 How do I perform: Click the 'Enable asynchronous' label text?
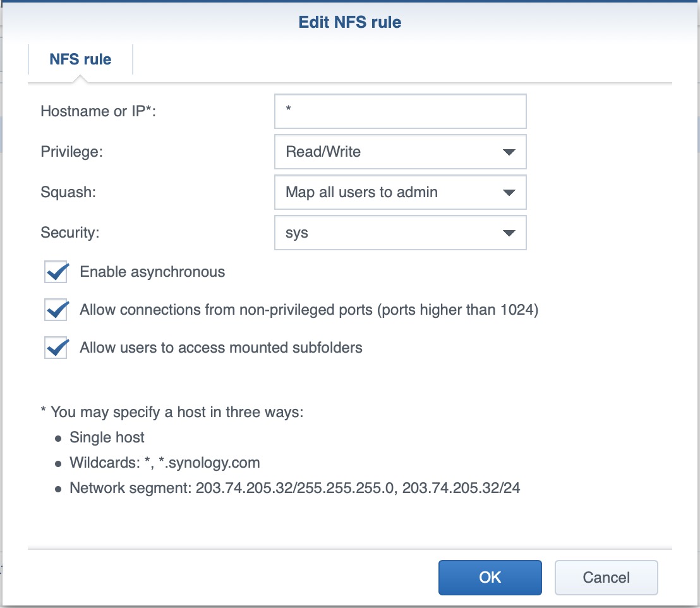coord(152,272)
